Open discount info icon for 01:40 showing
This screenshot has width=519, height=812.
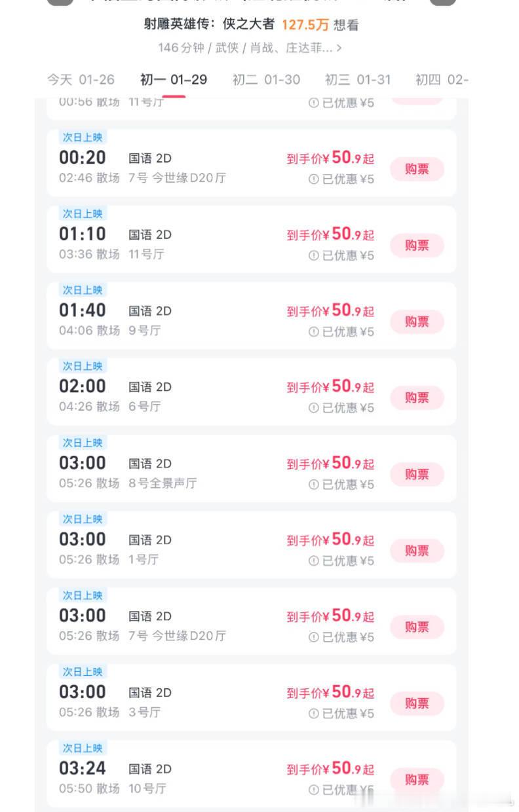point(314,332)
